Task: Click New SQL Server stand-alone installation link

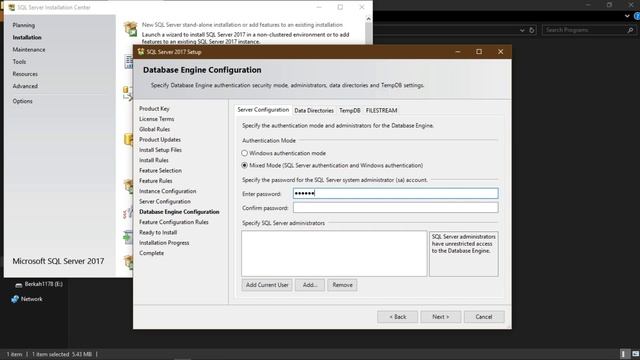Action: pyautogui.click(x=242, y=25)
